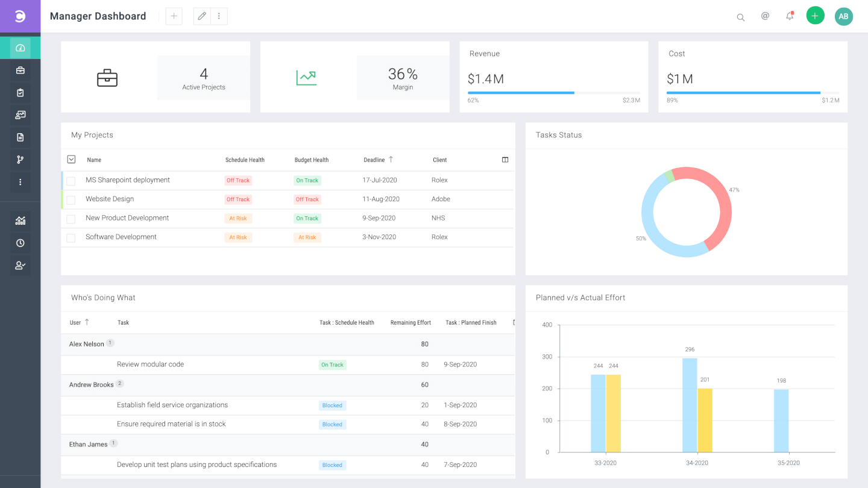
Task: Open the timesheet clock icon in sidebar
Action: pyautogui.click(x=20, y=243)
